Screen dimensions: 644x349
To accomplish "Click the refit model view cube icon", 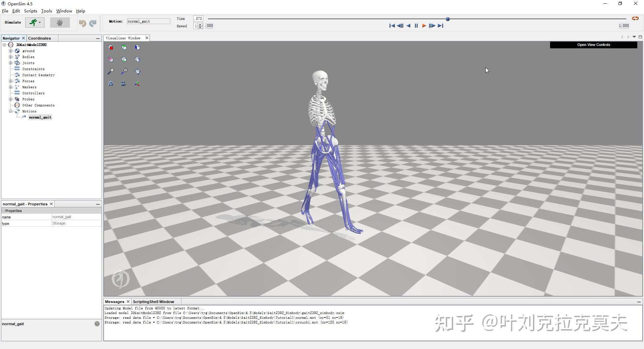I will tap(138, 71).
